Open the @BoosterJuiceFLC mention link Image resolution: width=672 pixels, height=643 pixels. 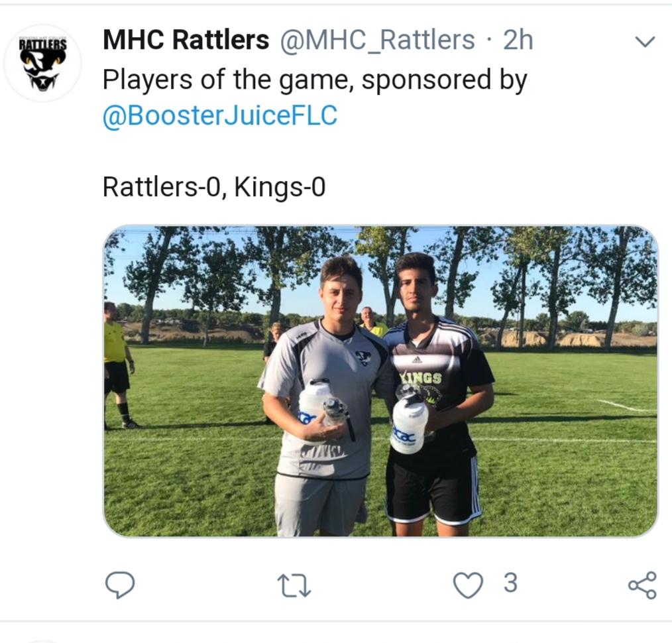pos(220,116)
